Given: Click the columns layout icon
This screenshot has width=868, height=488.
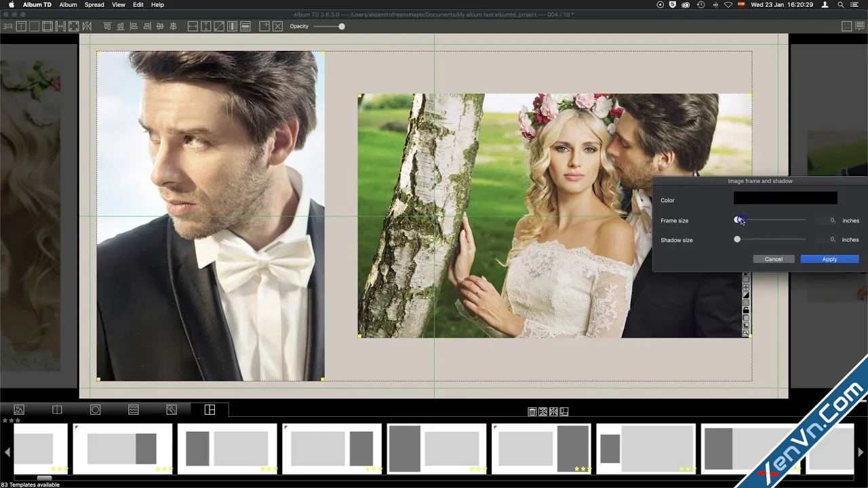Looking at the screenshot, I should [x=233, y=26].
